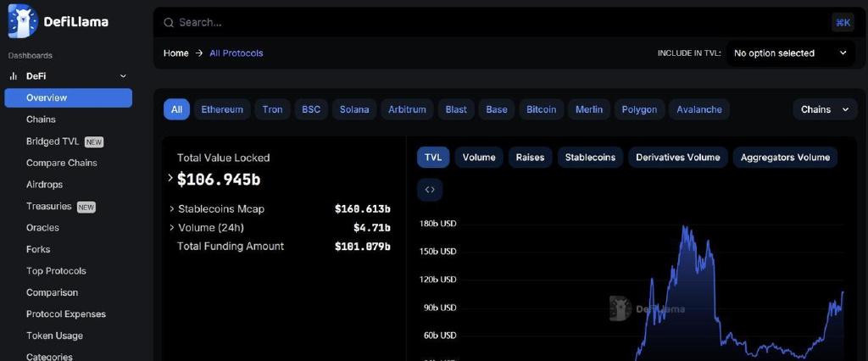Image resolution: width=868 pixels, height=361 pixels.
Task: Toggle the Derivatives Volume chart option
Action: click(677, 158)
